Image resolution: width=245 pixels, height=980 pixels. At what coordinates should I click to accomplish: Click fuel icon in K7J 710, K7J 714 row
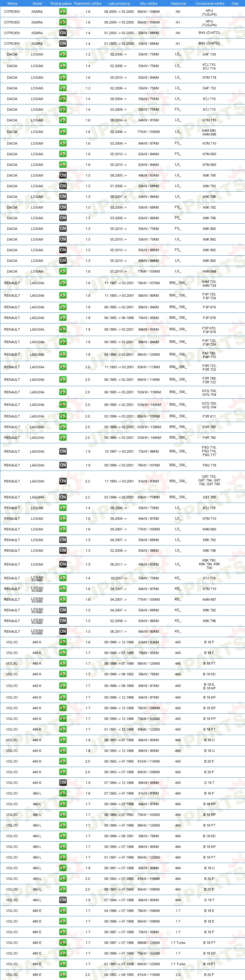click(x=63, y=66)
